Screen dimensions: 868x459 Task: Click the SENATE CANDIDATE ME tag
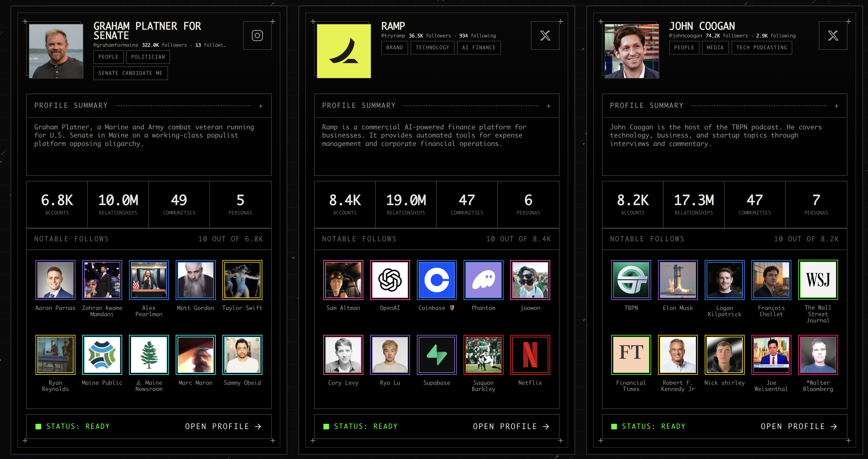pos(131,73)
